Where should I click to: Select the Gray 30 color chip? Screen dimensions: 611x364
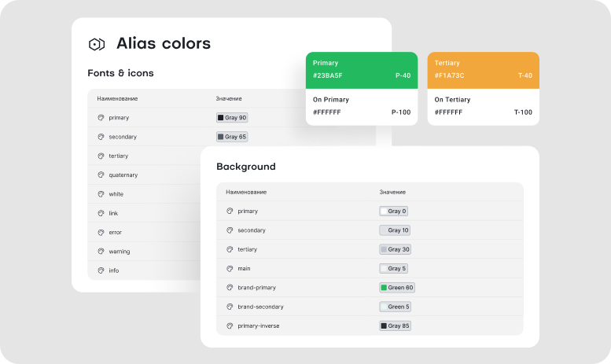395,249
